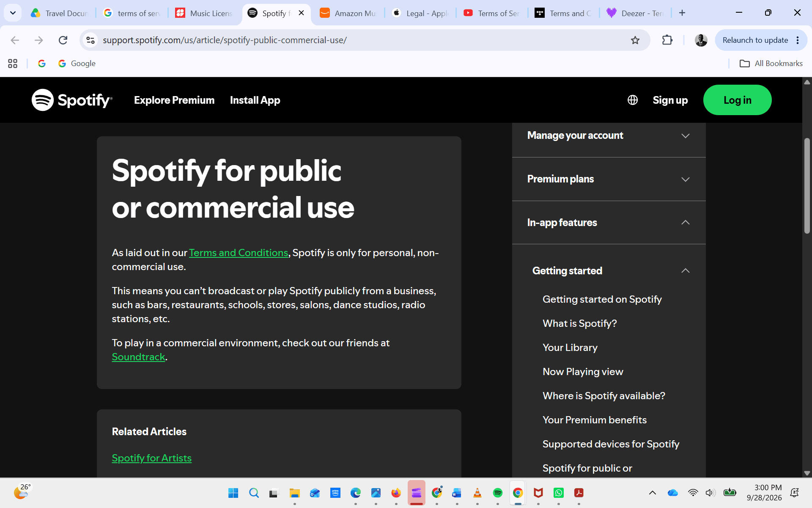
Task: Open the tab search dropdown arrow
Action: (x=13, y=13)
